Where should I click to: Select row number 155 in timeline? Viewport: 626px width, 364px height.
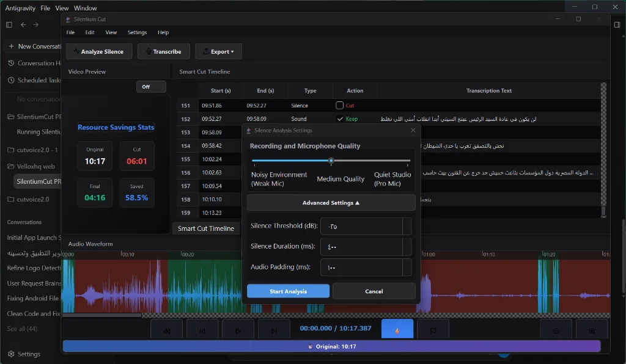[186, 159]
